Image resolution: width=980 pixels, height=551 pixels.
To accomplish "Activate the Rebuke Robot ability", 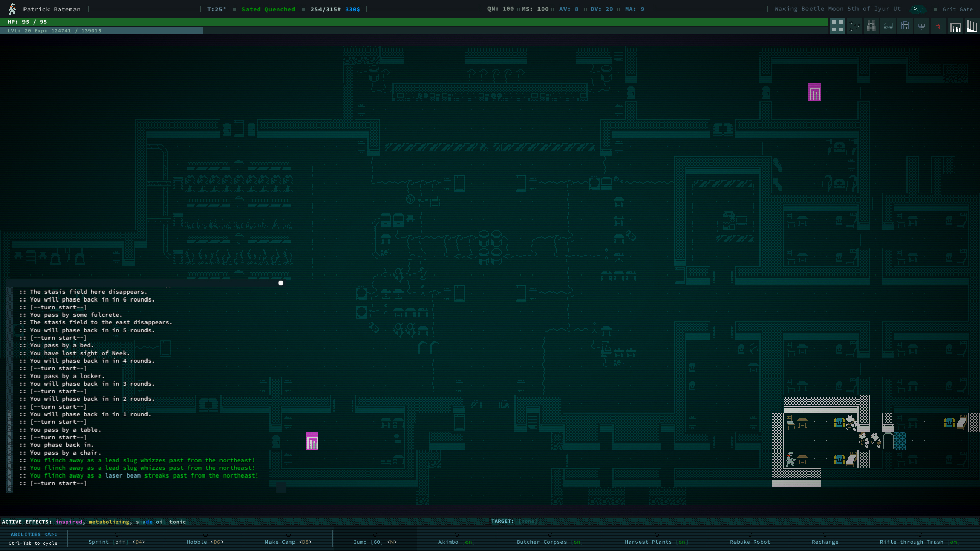I will 749,542.
